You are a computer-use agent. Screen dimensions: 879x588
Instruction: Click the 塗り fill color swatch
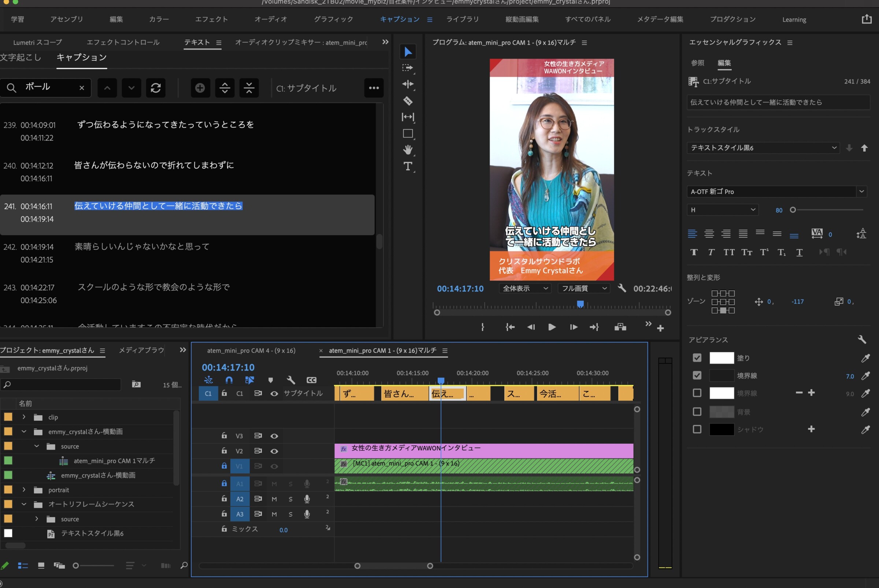coord(721,358)
